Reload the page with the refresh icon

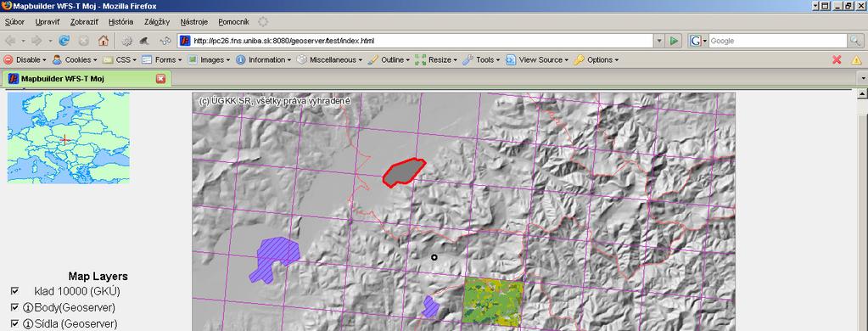click(64, 41)
